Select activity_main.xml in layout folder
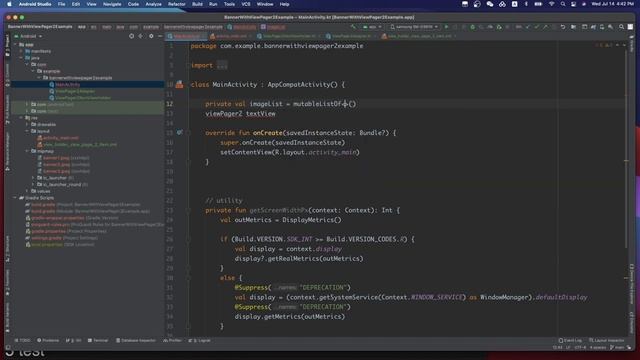Viewport: 640px width, 360px height. point(61,138)
